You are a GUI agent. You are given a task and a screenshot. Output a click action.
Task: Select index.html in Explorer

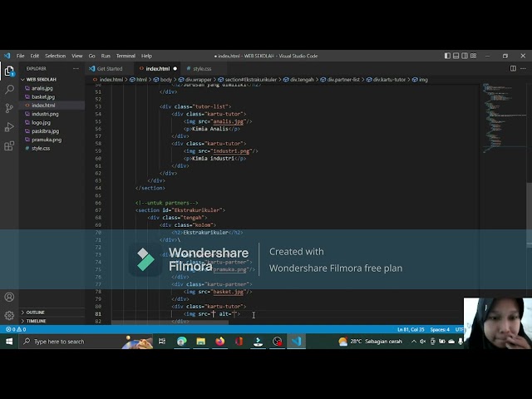pos(43,106)
